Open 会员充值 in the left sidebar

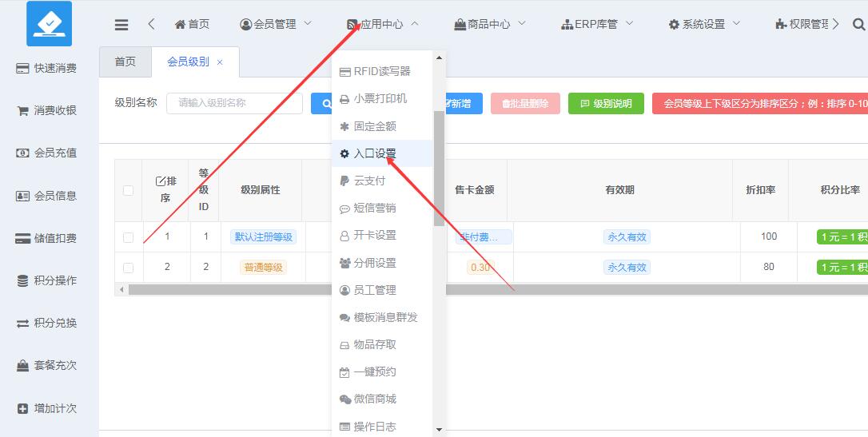tap(48, 153)
